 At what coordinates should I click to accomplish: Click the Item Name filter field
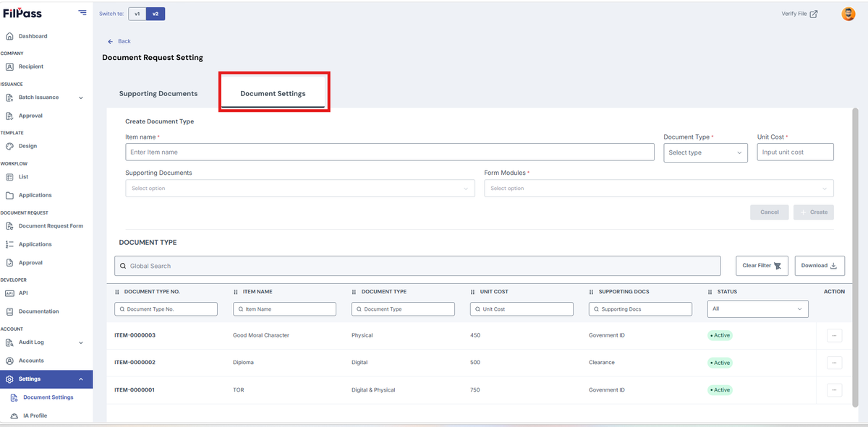coord(284,309)
